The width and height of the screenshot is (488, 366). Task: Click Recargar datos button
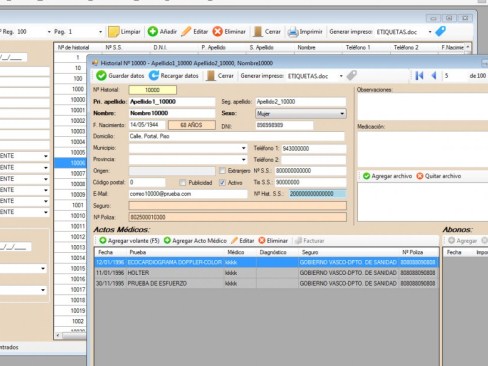[x=173, y=76]
